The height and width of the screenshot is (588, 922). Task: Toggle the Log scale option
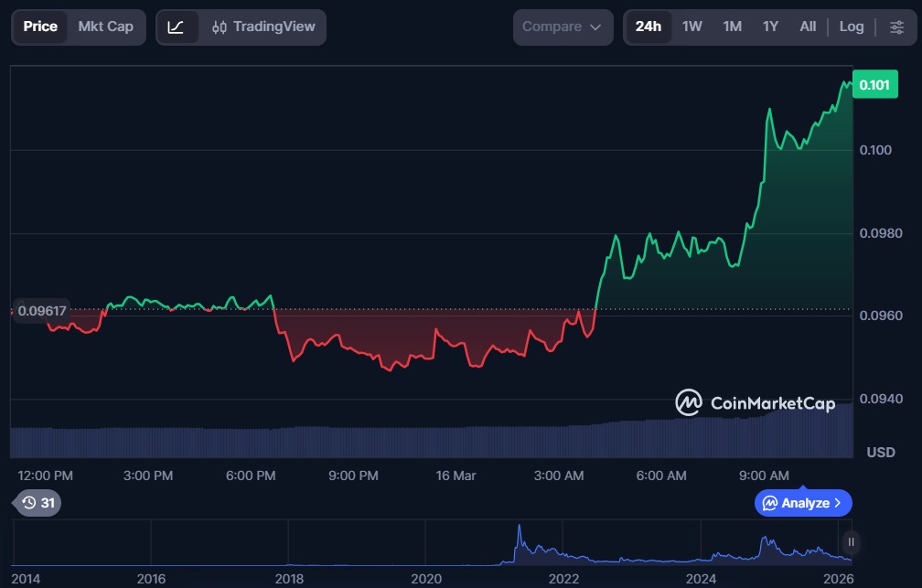[851, 27]
